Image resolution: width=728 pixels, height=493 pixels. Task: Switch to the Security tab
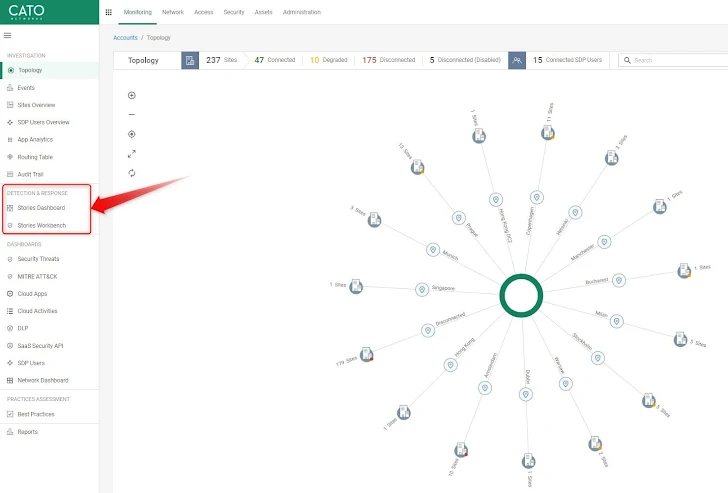tap(234, 12)
